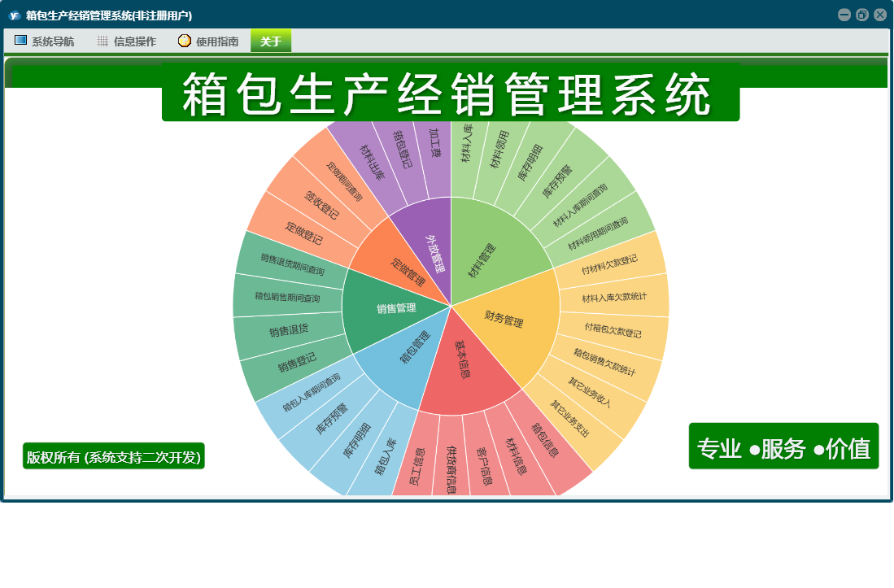894x588 pixels.
Task: Click the 系统导航 monitor icon
Action: point(20,41)
